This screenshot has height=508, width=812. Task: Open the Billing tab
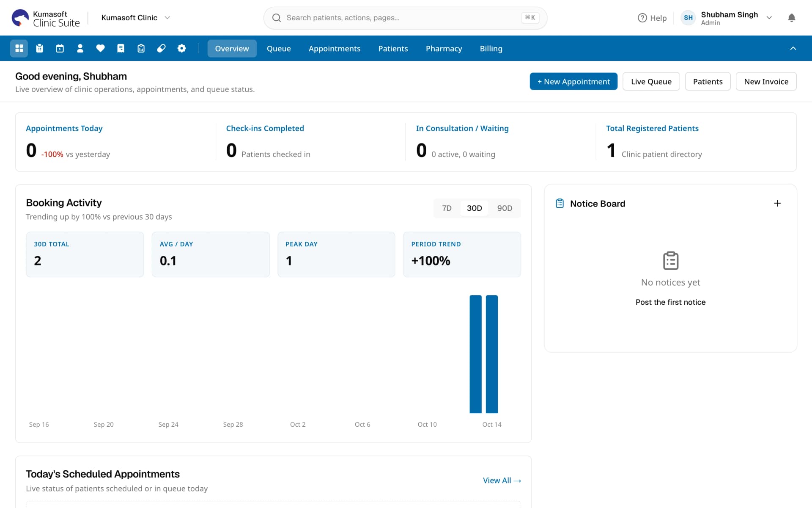(491, 48)
